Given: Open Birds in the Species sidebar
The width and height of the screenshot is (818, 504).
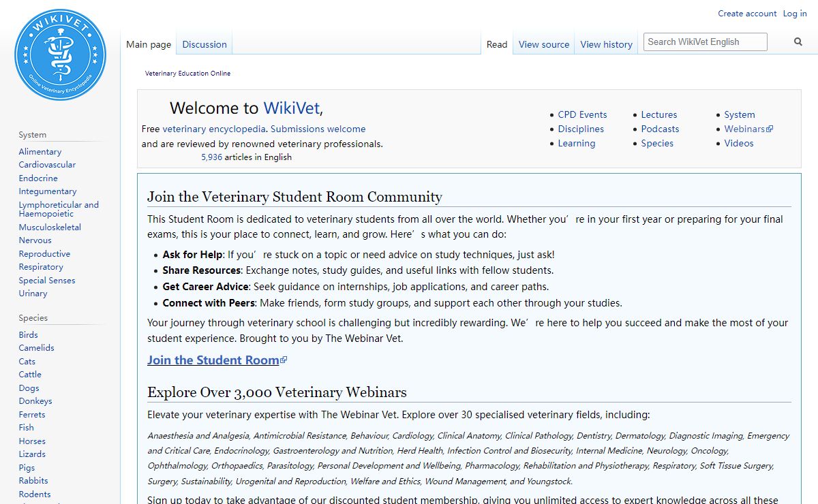Looking at the screenshot, I should pyautogui.click(x=29, y=335).
